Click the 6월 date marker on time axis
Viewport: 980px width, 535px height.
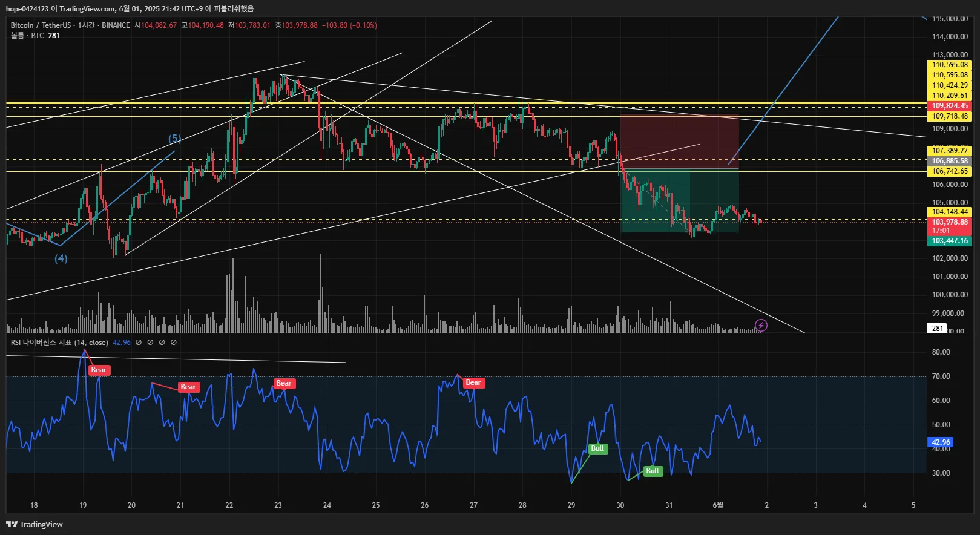coord(718,505)
